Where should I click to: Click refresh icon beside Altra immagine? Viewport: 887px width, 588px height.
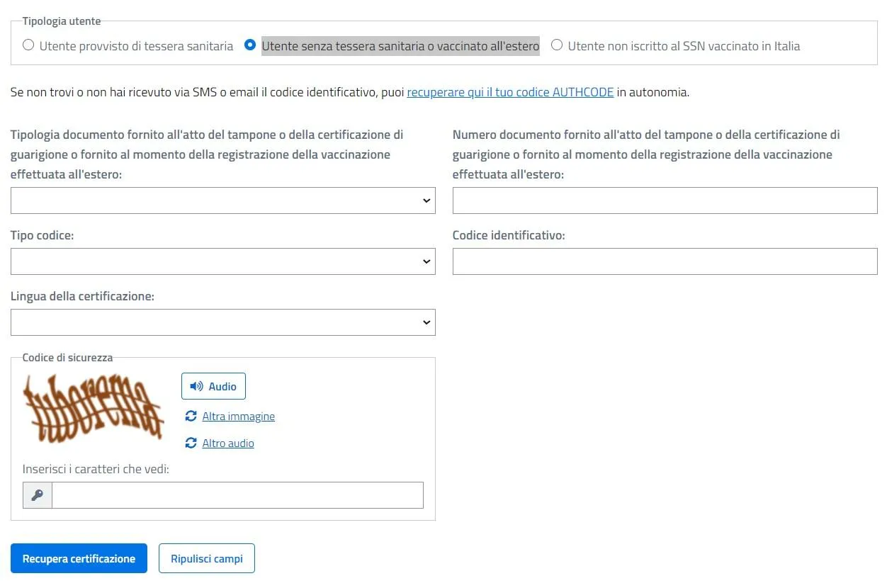pos(191,416)
